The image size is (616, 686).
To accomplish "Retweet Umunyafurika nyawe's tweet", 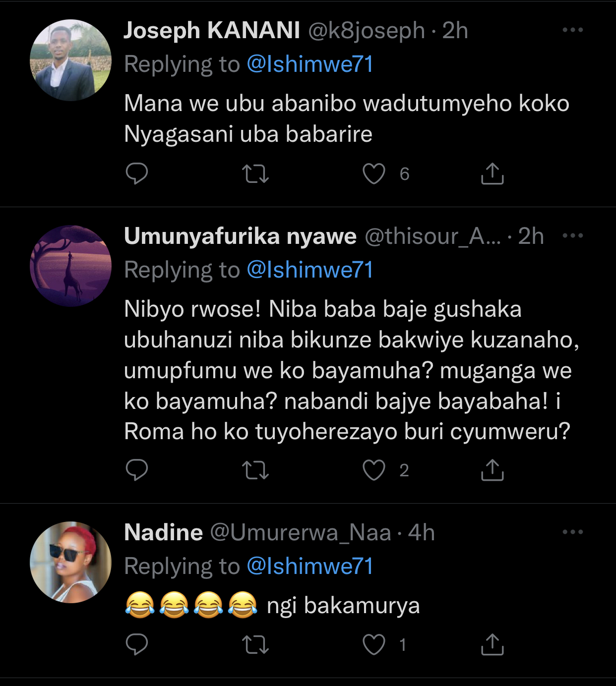I will point(255,470).
